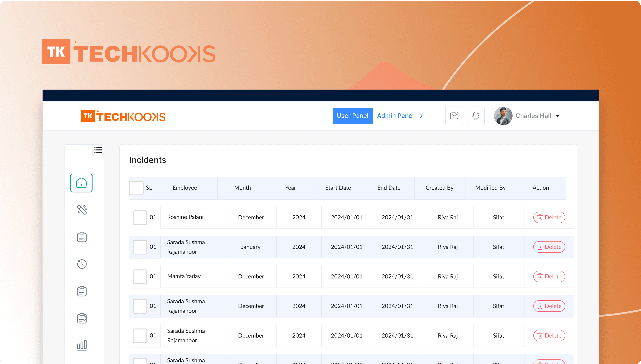
Task: Toggle the sidebar list menu icon
Action: [98, 150]
